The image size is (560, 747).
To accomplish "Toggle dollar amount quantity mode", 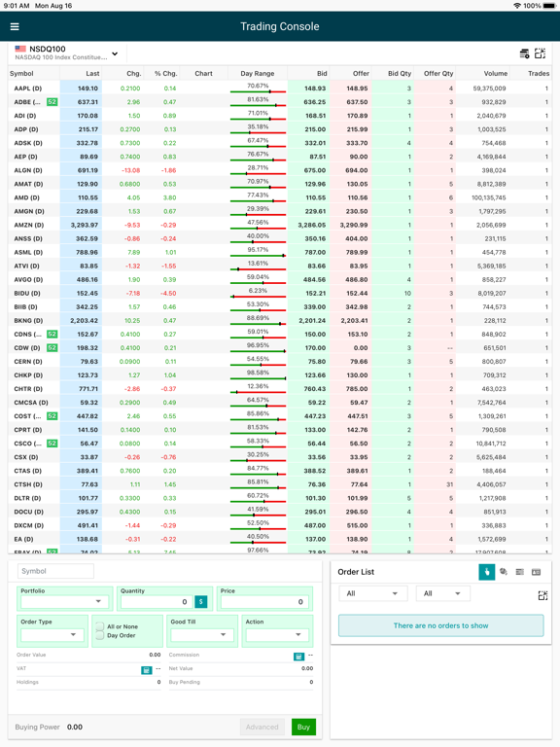I will 201,602.
